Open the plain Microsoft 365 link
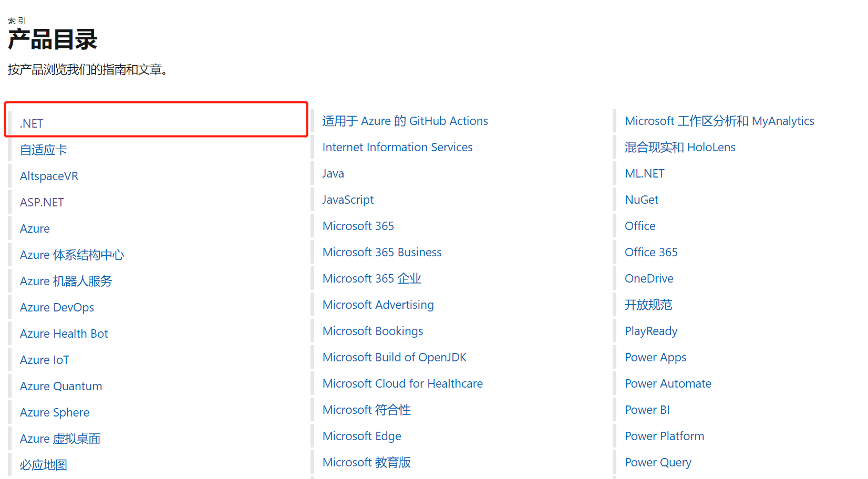 pyautogui.click(x=358, y=226)
